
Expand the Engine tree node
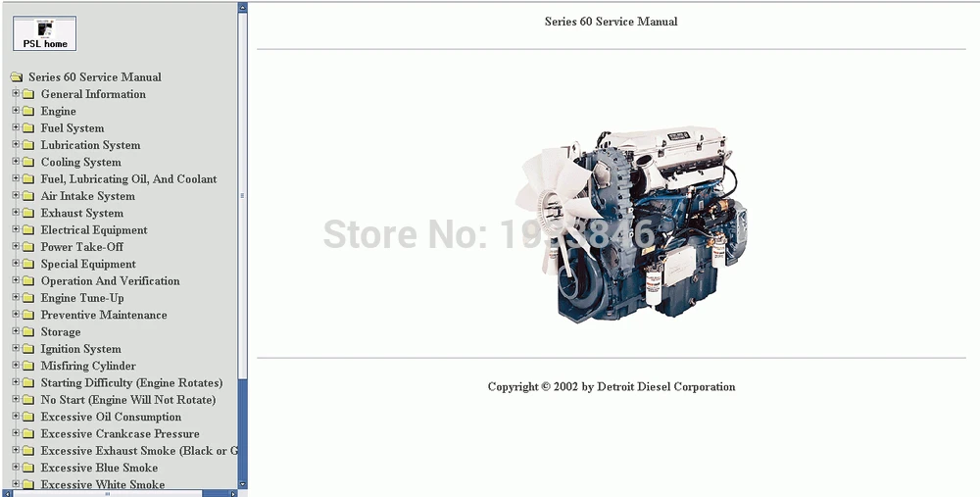point(16,110)
